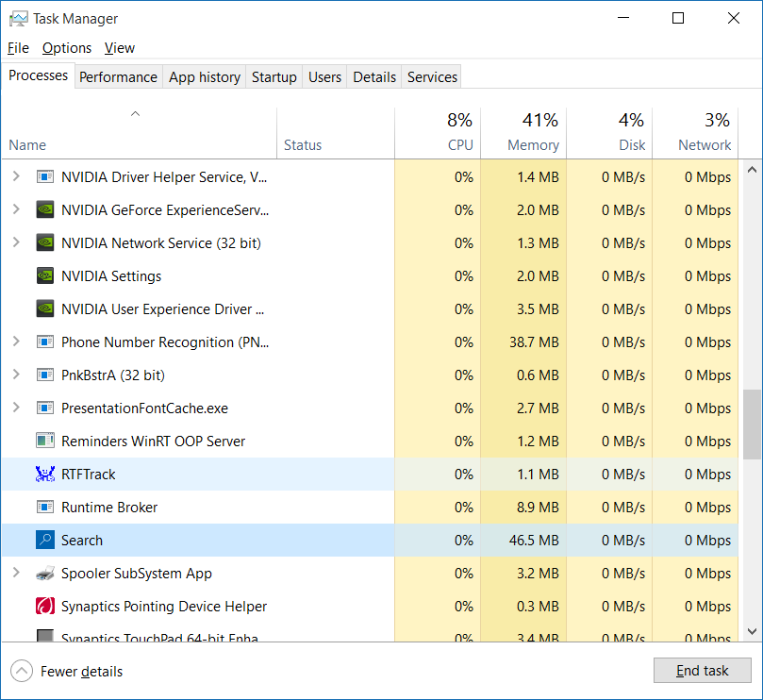Click the RTFTrack blue creature icon

pos(45,475)
